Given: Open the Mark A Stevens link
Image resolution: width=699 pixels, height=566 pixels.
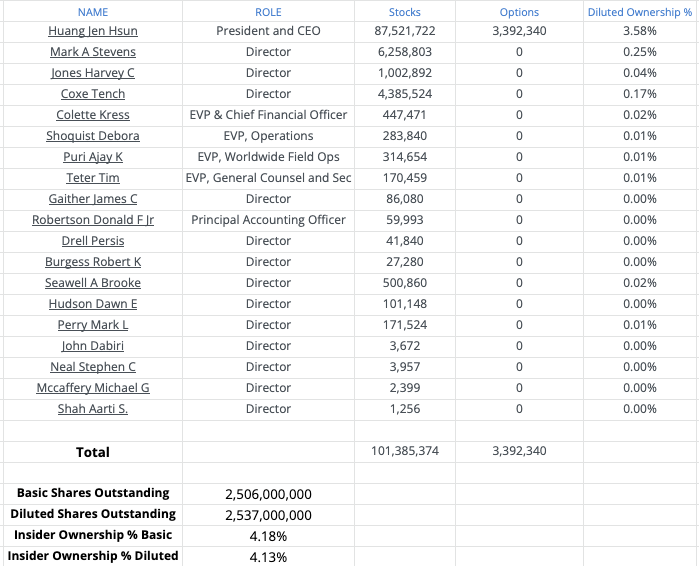Looking at the screenshot, I should tap(93, 52).
